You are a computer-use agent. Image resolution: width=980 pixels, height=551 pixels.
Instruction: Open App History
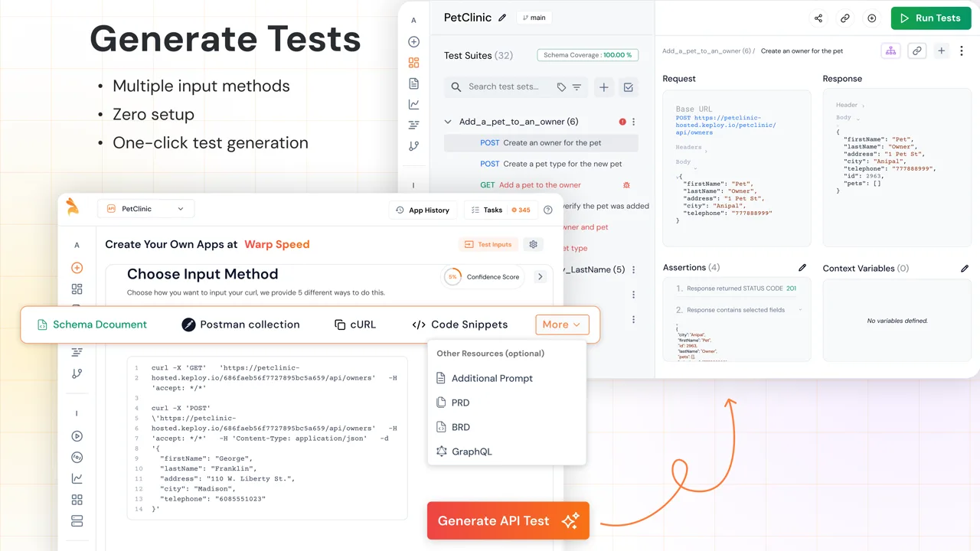(x=423, y=210)
